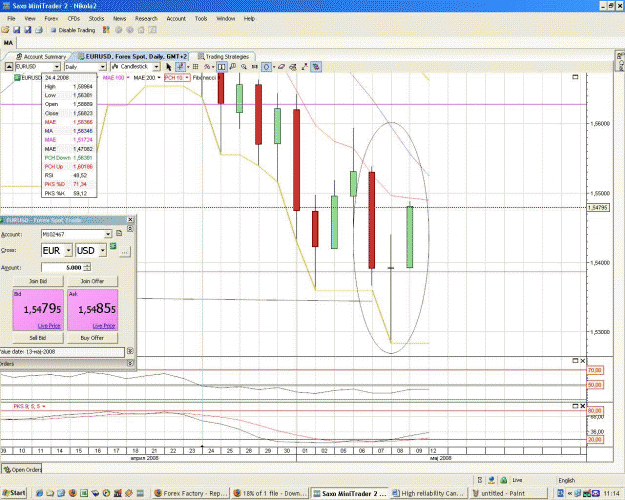Click the ellipsis button beside Cross
This screenshot has width=625, height=500.
point(125,252)
